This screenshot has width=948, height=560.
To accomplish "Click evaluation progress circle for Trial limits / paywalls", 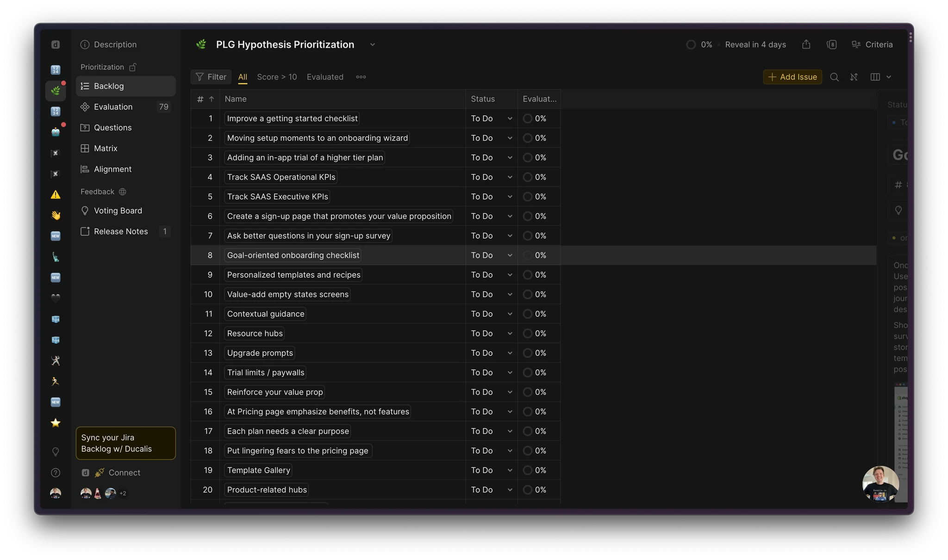I will [527, 373].
